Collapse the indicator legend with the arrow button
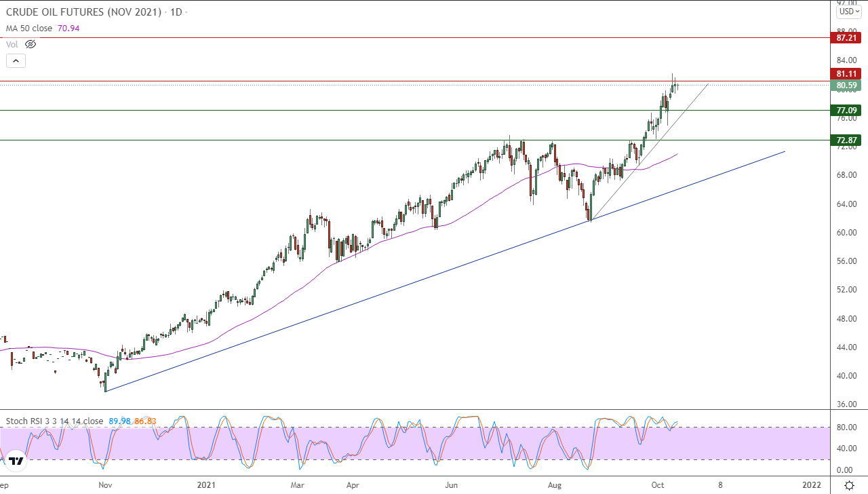The image size is (868, 494). [x=16, y=60]
